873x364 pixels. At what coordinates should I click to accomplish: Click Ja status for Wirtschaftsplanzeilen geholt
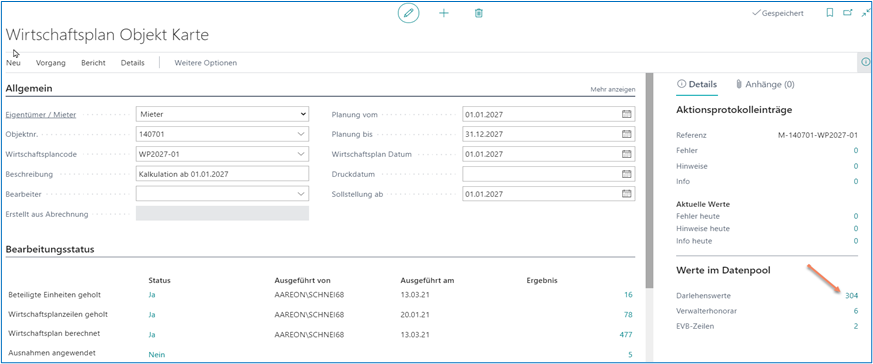pyautogui.click(x=152, y=315)
